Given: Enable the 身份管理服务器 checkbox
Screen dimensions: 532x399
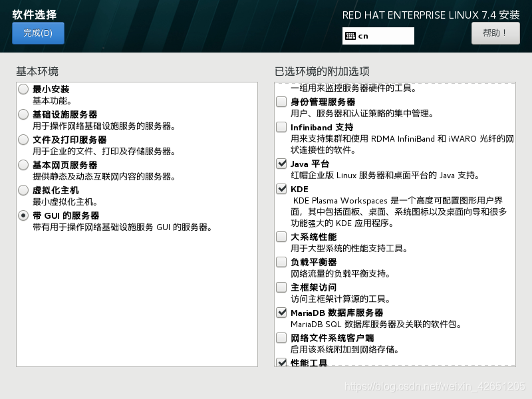Looking at the screenshot, I should [x=281, y=102].
